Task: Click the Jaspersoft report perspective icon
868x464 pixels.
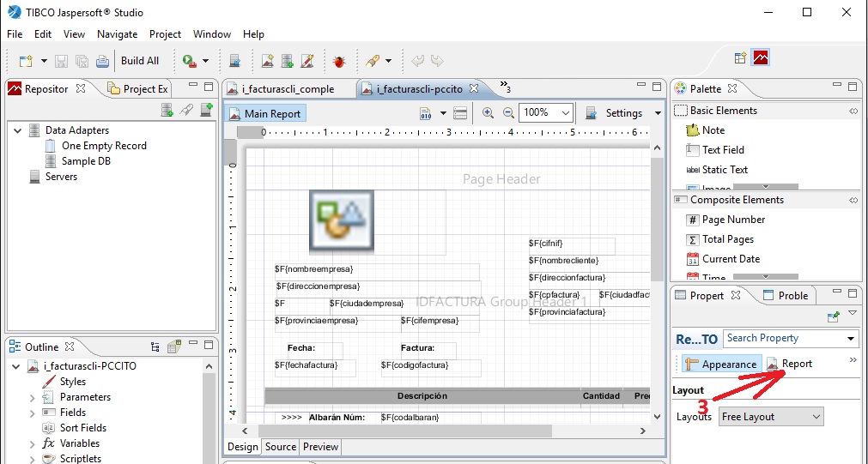Action: click(761, 57)
